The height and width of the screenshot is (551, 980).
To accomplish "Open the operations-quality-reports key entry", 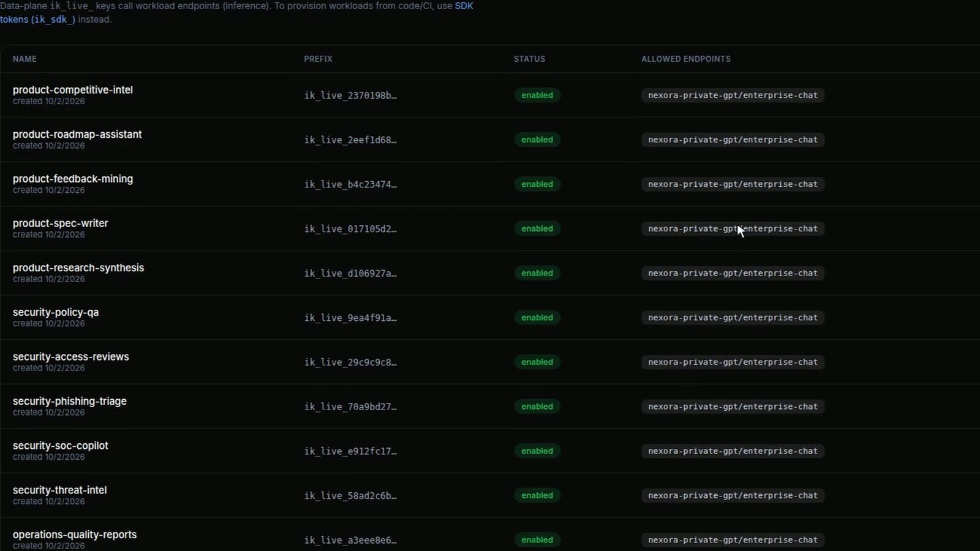I will coord(75,535).
